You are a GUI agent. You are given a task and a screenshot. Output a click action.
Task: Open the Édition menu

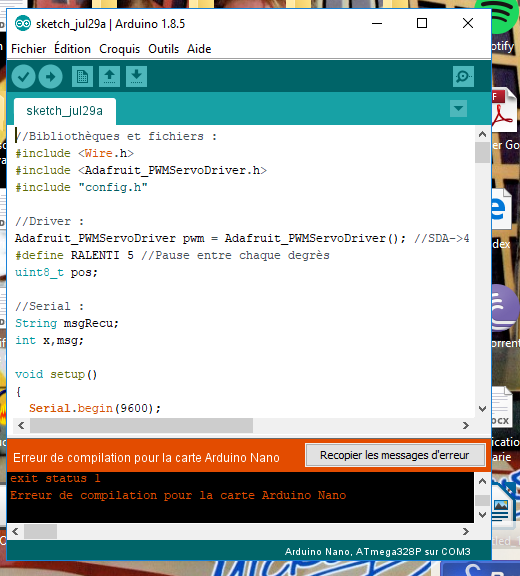(72, 49)
